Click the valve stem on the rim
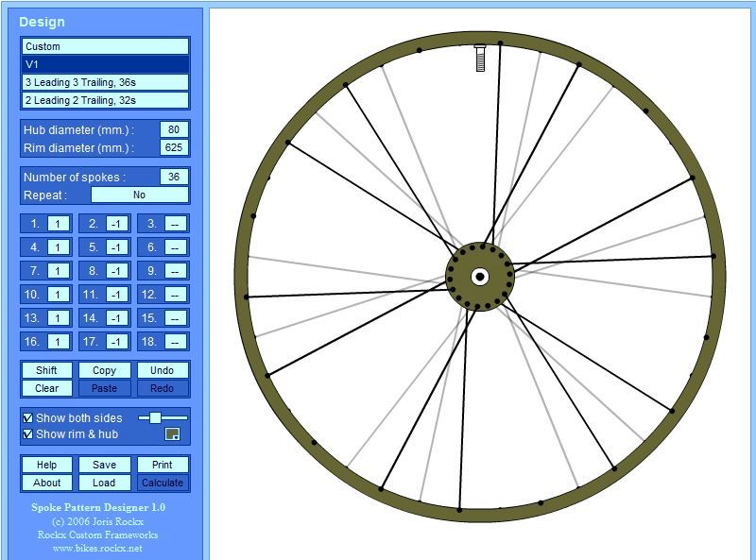 pyautogui.click(x=480, y=59)
